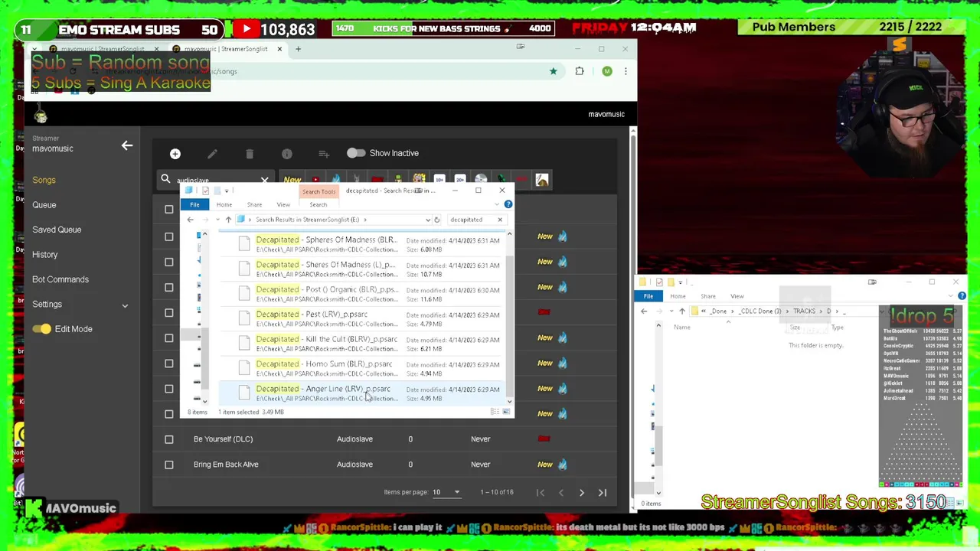Clear the audioslave search with the X

(x=264, y=181)
